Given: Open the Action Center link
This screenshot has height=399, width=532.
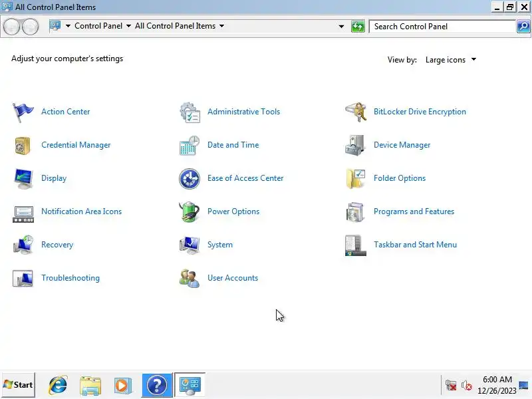Looking at the screenshot, I should pos(65,112).
